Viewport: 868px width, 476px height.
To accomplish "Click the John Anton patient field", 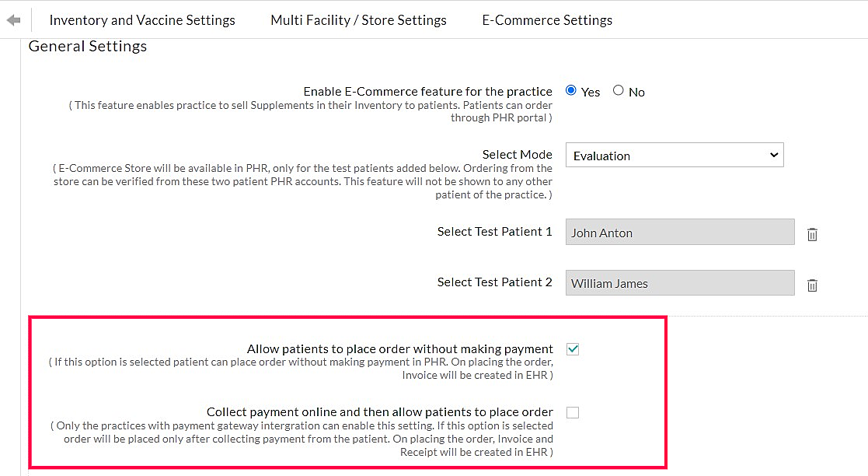I will (x=679, y=233).
